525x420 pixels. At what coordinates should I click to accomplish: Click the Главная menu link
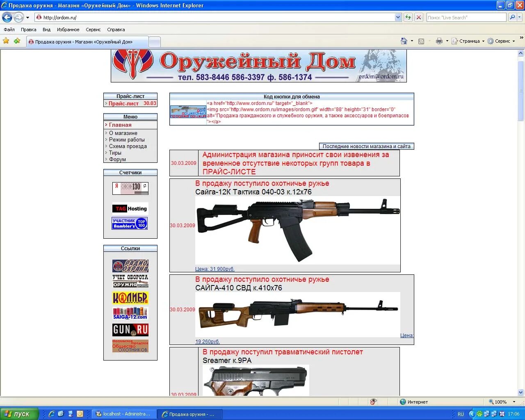point(120,125)
